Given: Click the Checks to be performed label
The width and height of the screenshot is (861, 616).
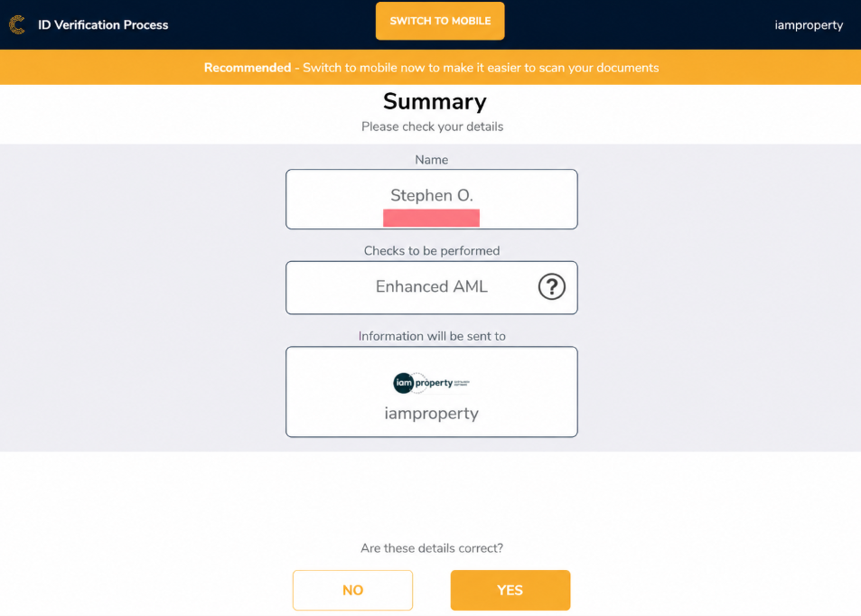Looking at the screenshot, I should (x=432, y=251).
